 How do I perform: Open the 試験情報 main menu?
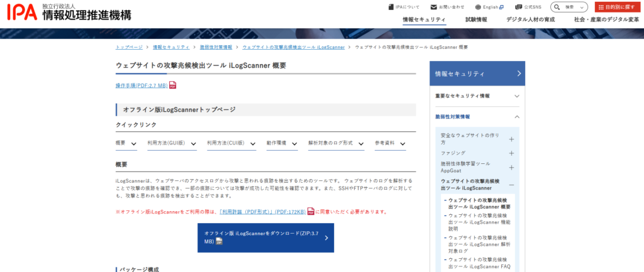pyautogui.click(x=477, y=19)
